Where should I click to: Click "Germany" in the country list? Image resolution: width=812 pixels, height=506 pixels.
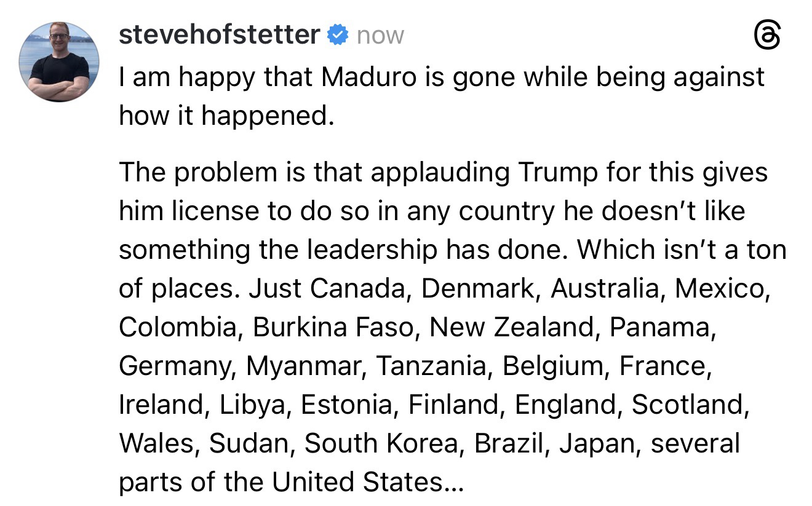click(x=176, y=366)
